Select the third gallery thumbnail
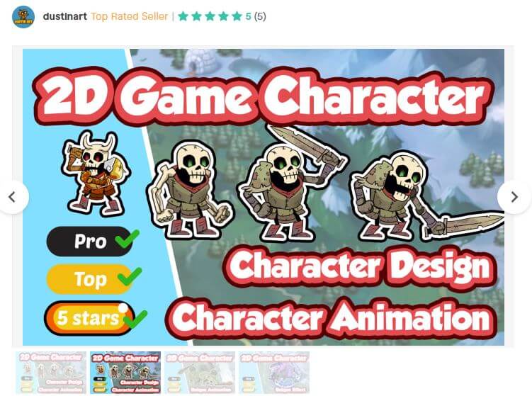532x396 pixels. pos(200,373)
